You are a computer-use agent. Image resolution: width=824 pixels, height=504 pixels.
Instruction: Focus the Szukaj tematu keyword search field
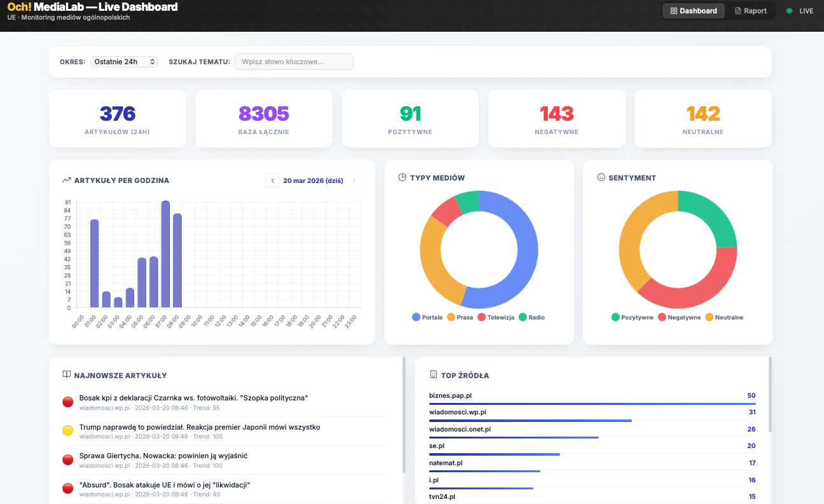(294, 62)
